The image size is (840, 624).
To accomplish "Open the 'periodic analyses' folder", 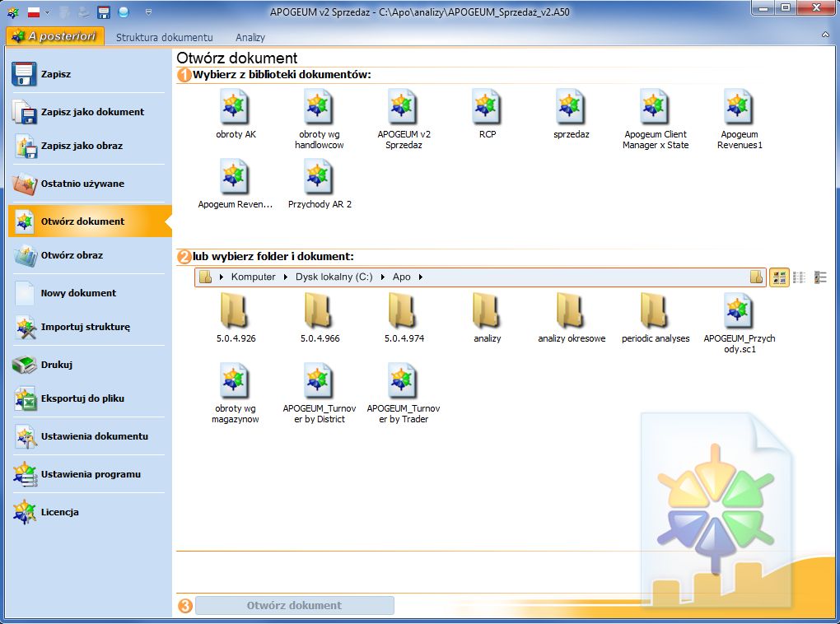I will (656, 318).
